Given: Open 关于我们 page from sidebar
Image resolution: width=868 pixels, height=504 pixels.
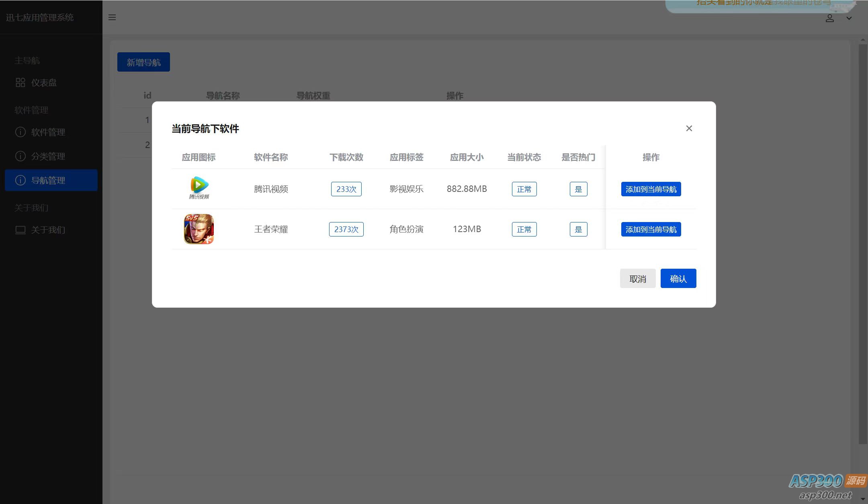Looking at the screenshot, I should 48,230.
